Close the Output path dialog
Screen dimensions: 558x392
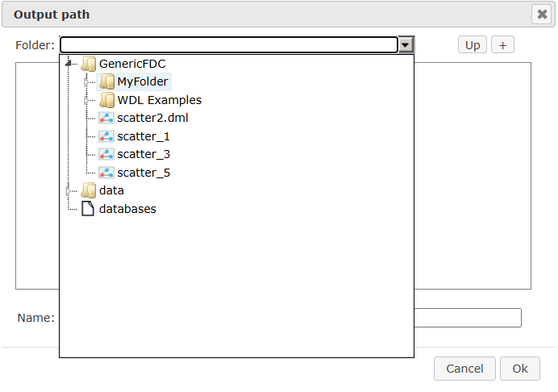coord(542,15)
